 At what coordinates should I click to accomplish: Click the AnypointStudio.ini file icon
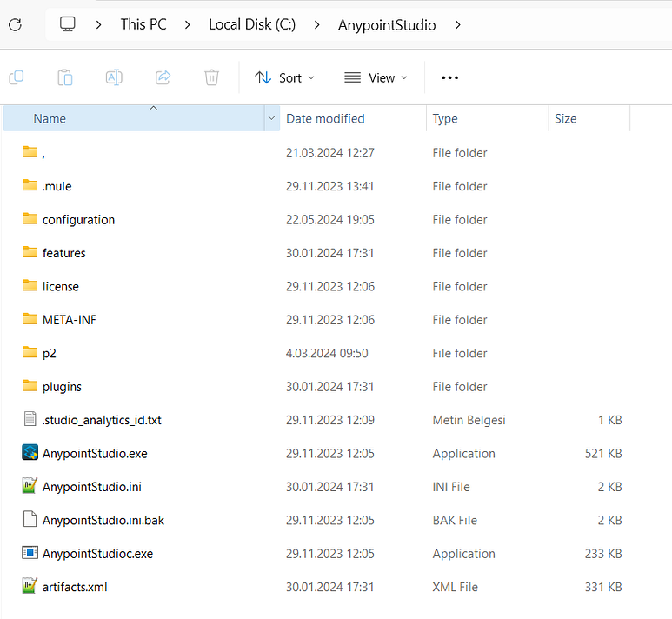pyautogui.click(x=30, y=486)
